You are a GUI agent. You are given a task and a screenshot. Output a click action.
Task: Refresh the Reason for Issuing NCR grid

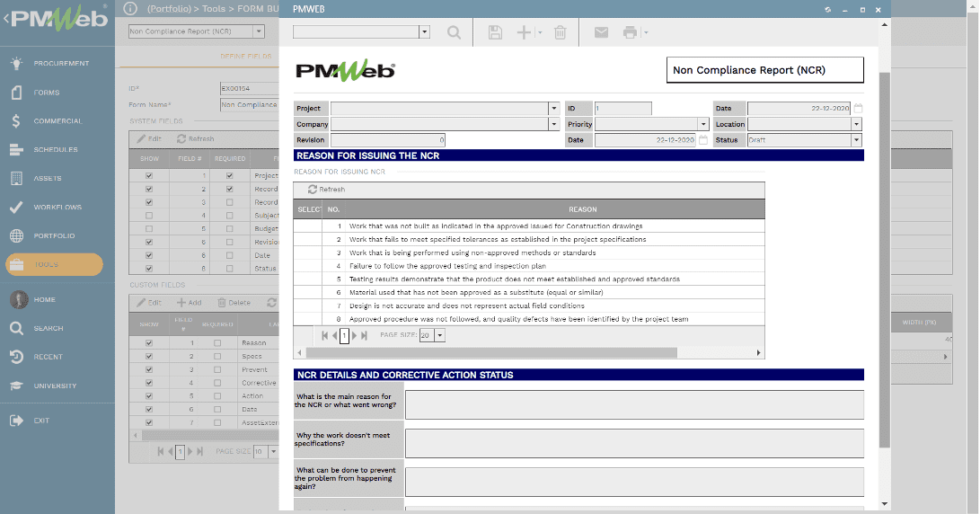point(326,190)
